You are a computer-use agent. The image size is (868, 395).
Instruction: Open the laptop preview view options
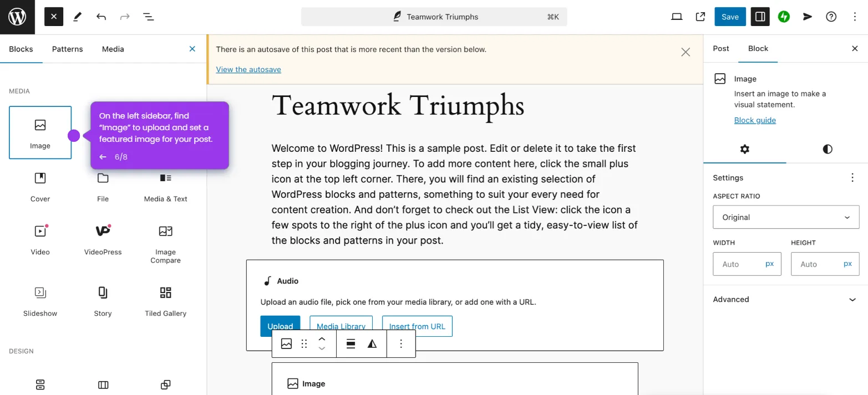point(677,17)
